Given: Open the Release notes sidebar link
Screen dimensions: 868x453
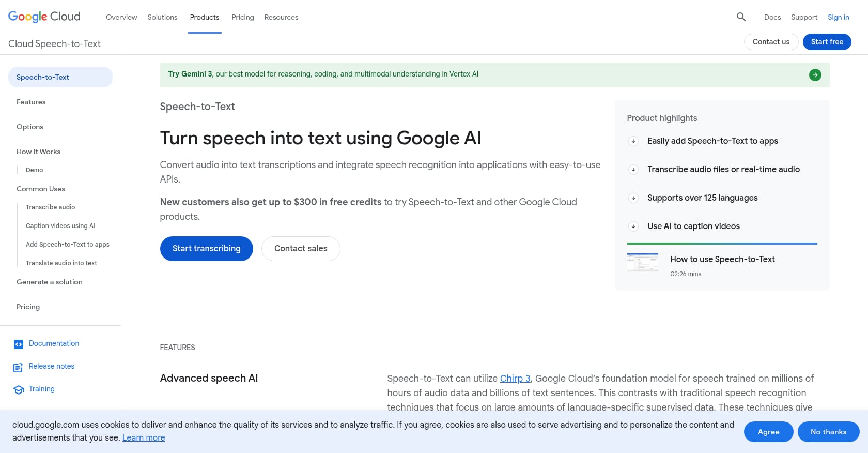Looking at the screenshot, I should coord(52,366).
